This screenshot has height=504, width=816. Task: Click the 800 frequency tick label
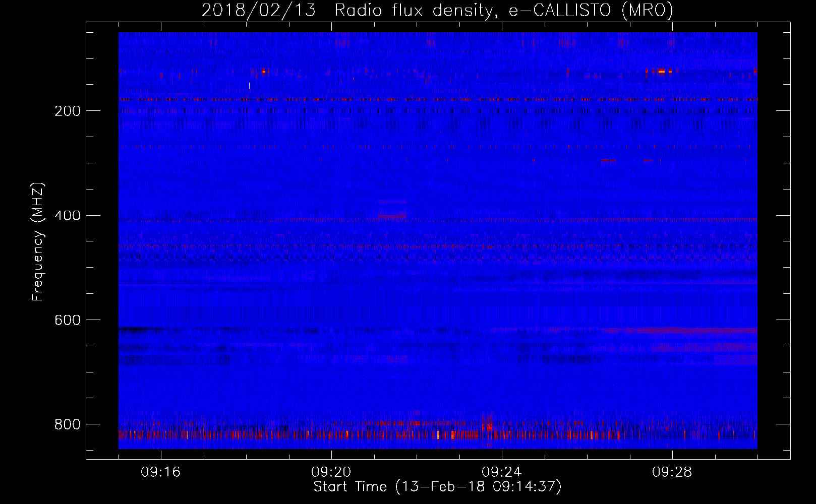click(68, 424)
